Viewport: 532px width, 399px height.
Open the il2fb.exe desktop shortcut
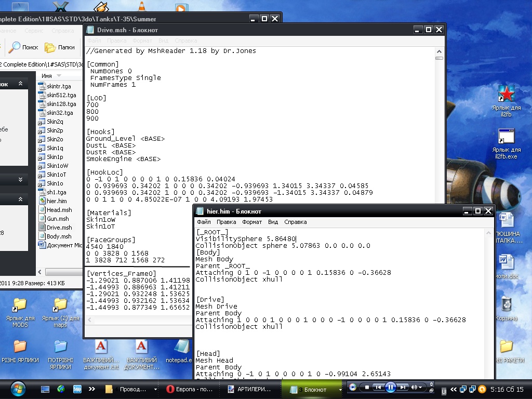tap(507, 137)
